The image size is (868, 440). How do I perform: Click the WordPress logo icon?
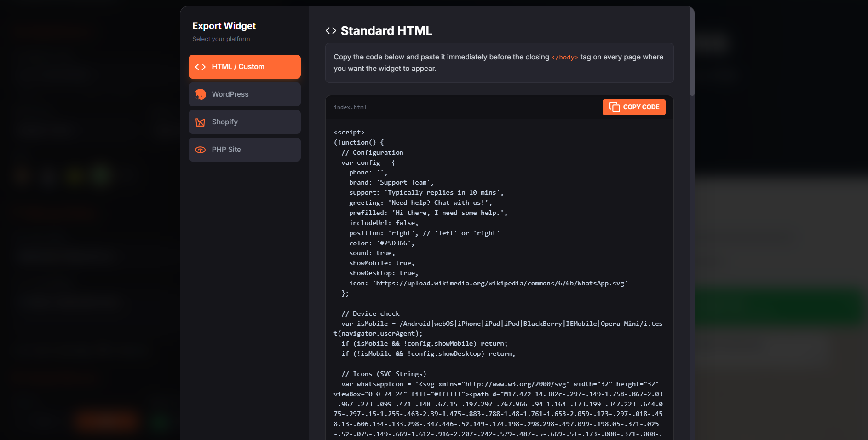click(200, 94)
